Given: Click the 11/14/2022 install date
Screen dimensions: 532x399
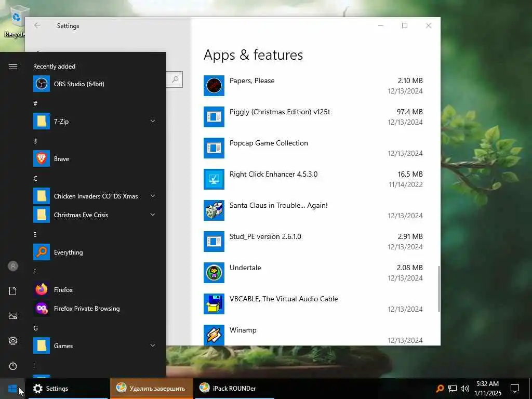Looking at the screenshot, I should [x=406, y=184].
